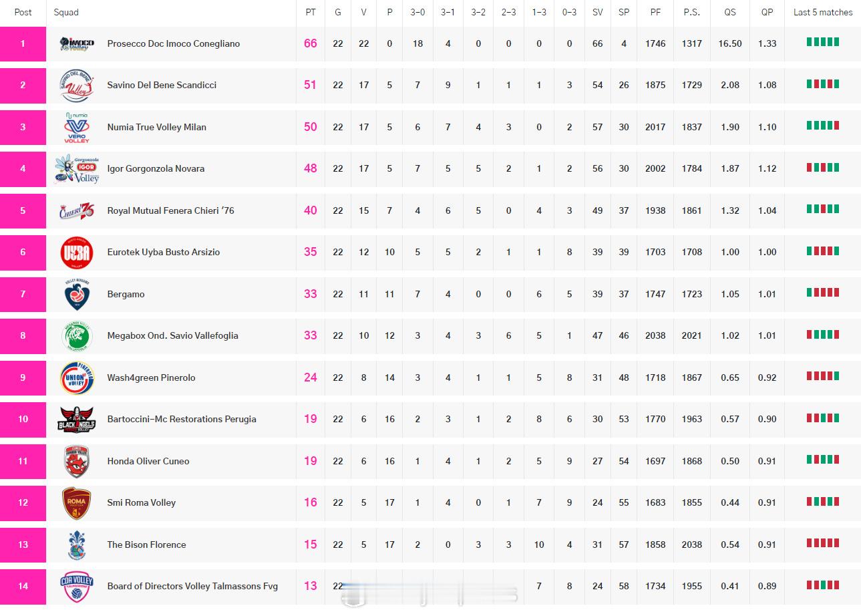This screenshot has height=616, width=861.
Task: Click the Union Volley Pinerolo logo
Action: click(x=77, y=377)
